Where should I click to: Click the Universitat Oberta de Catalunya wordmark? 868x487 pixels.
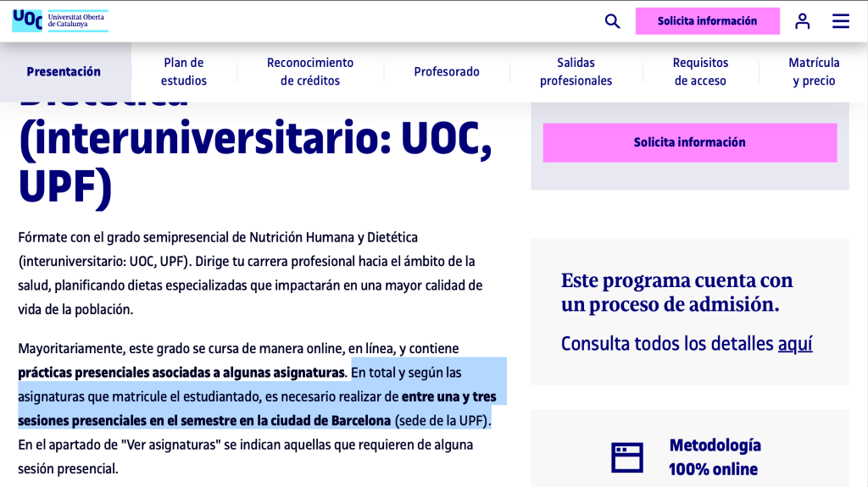point(76,20)
